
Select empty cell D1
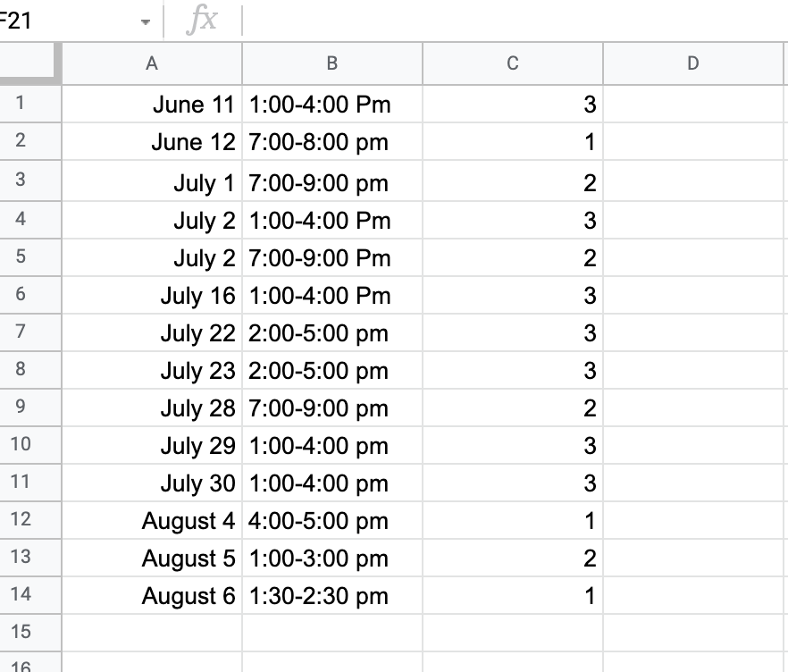point(693,105)
